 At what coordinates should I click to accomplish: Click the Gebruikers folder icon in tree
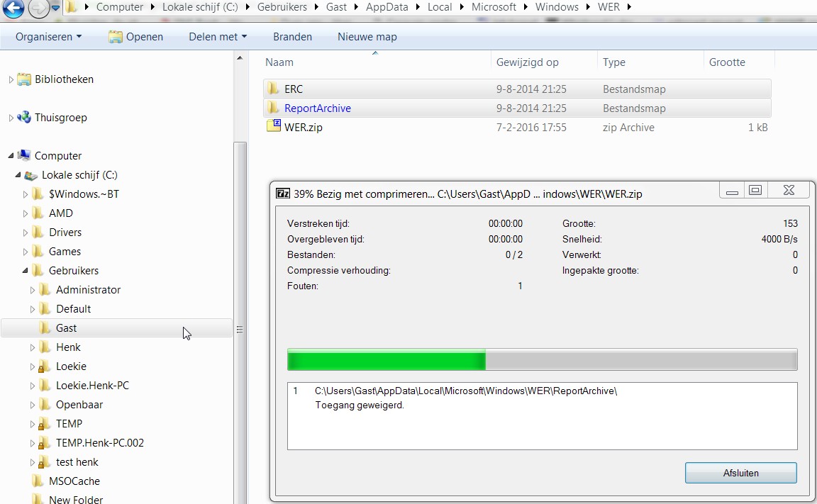[38, 271]
